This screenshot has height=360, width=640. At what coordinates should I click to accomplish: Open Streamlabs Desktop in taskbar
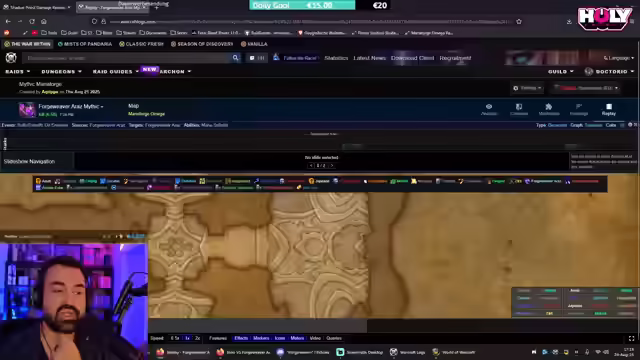[359, 352]
